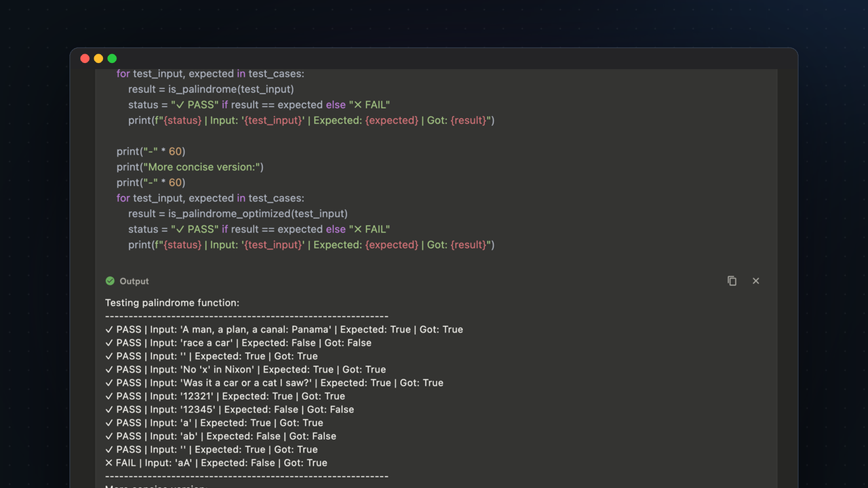The width and height of the screenshot is (868, 488).
Task: Select output row for input '12321'
Action: point(225,396)
